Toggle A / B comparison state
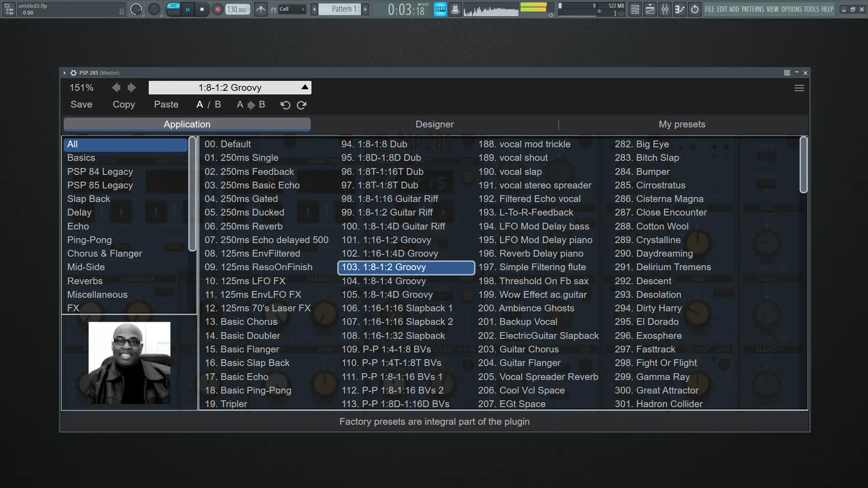This screenshot has height=488, width=868. tap(208, 105)
